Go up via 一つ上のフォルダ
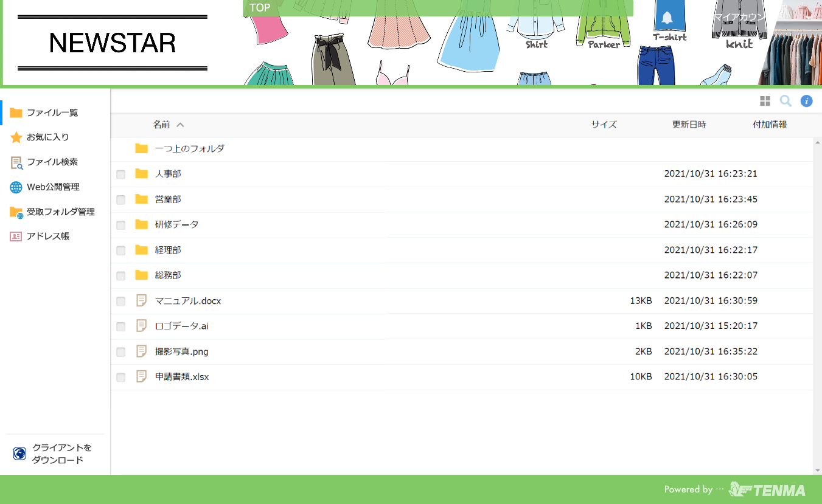Image resolution: width=822 pixels, height=504 pixels. 189,148
